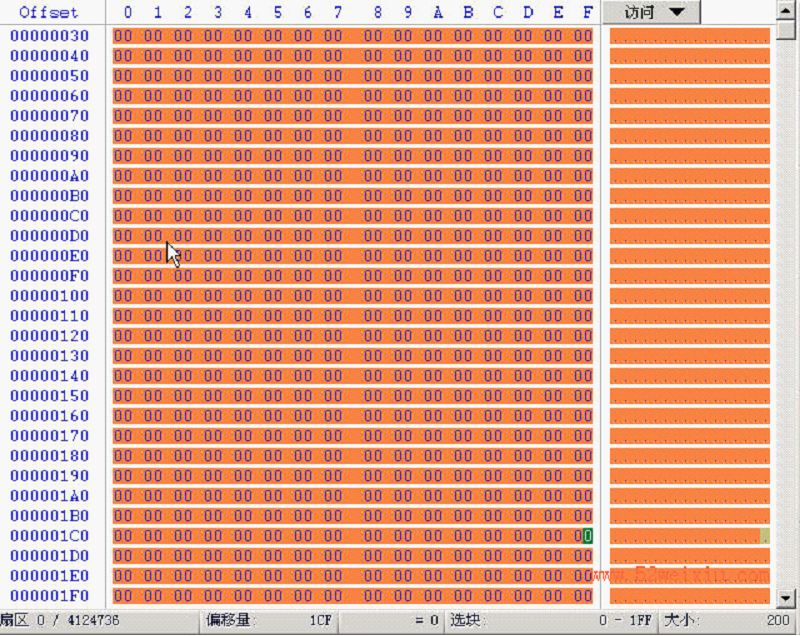
Task: Click green highlighted byte at 1CF
Action: 588,536
